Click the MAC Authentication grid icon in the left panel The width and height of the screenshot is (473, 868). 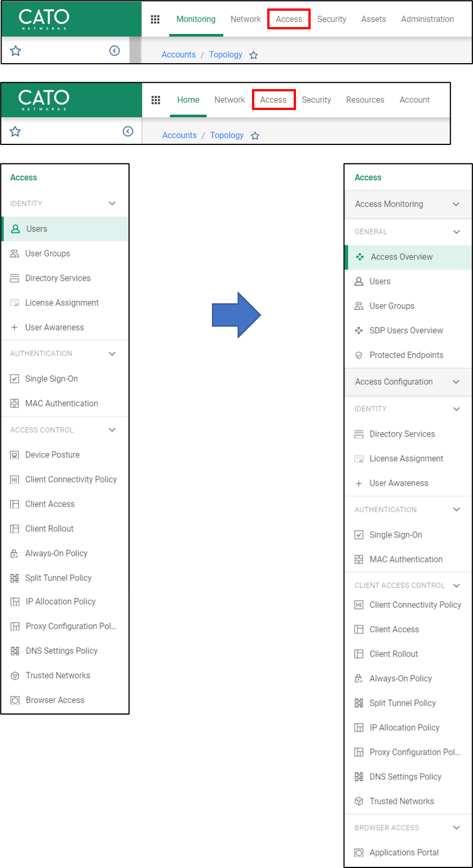15,403
